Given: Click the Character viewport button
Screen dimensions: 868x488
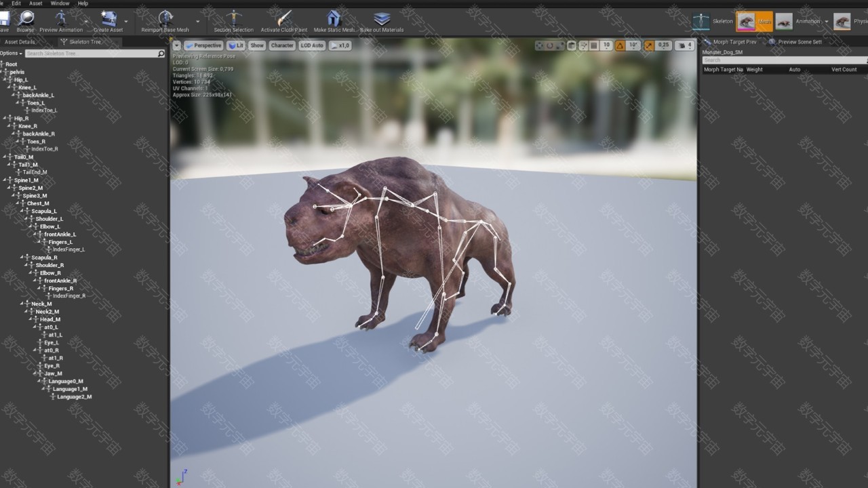Looking at the screenshot, I should 282,45.
